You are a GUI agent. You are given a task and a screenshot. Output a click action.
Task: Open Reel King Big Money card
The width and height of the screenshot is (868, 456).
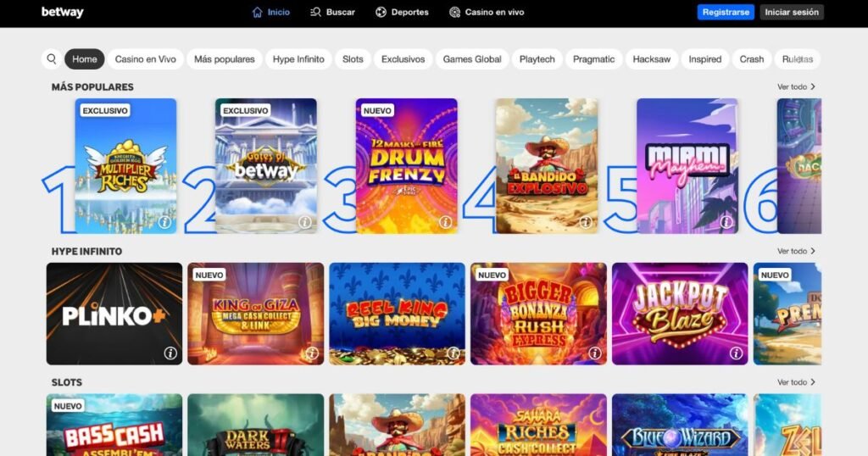398,314
